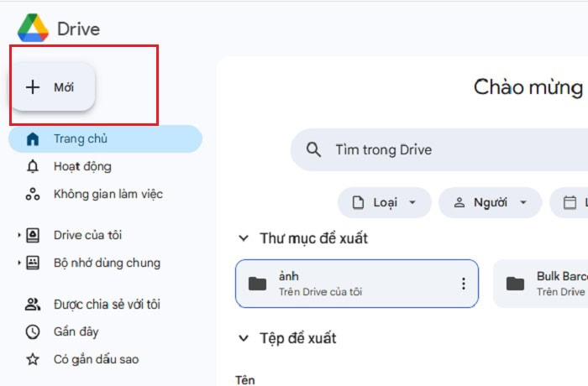Screen dimensions: 588x386
Task: Open the Loại type filter dropdown
Action: click(385, 202)
